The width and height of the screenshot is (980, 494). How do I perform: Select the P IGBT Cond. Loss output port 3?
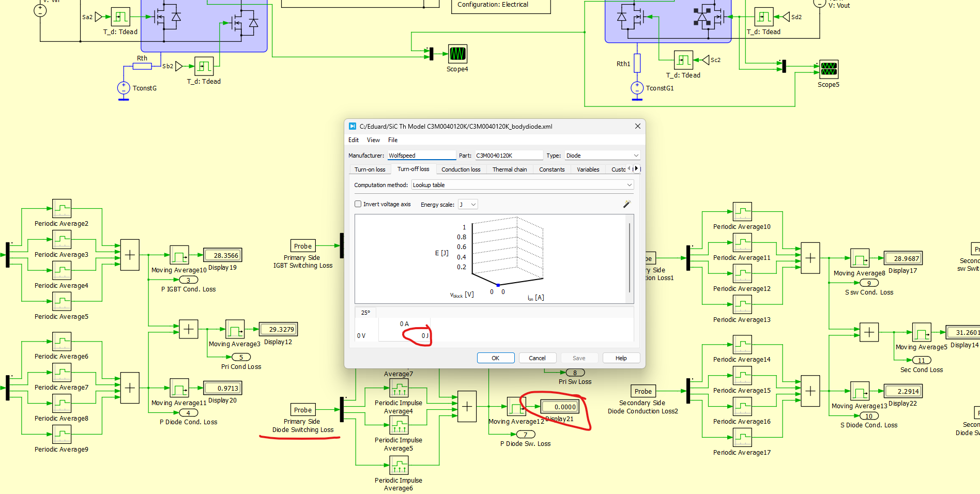click(188, 280)
